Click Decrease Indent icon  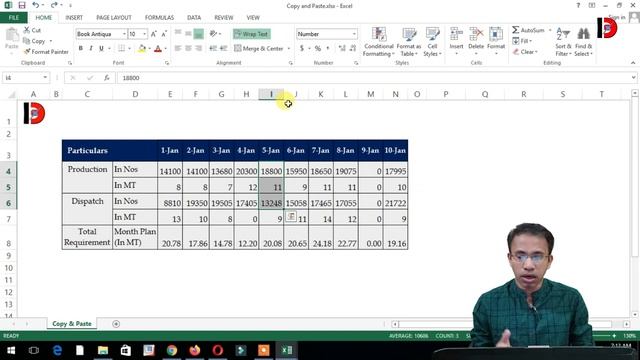pyautogui.click(x=213, y=49)
